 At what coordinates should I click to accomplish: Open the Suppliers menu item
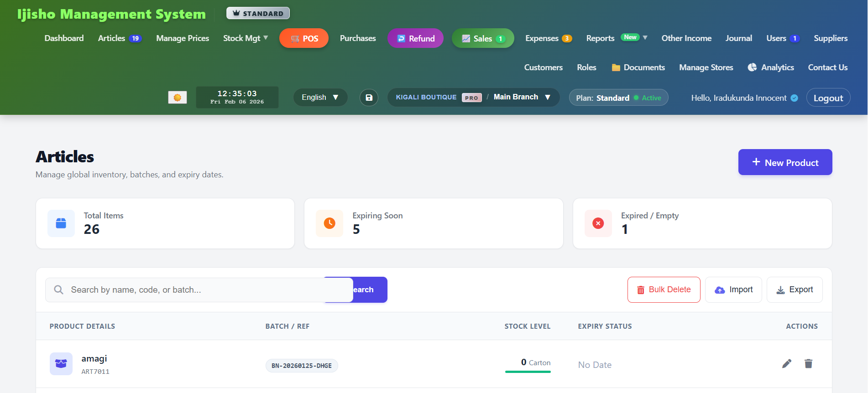[x=831, y=38]
